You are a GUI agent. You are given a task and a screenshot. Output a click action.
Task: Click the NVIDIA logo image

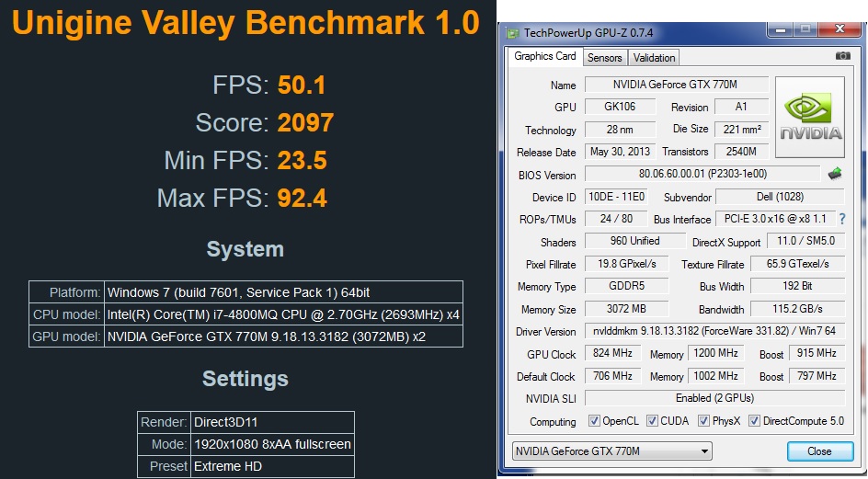[x=810, y=117]
